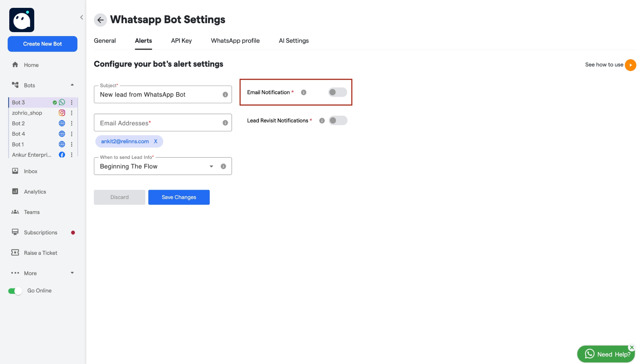The image size is (644, 364).
Task: Open the three-dot menu for Ankur Enterprise
Action: pos(72,155)
